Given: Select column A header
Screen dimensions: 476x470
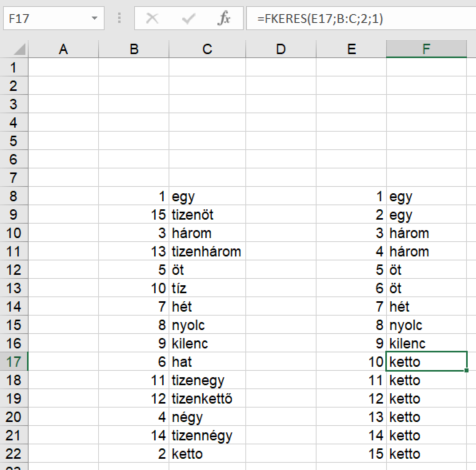Looking at the screenshot, I should click(x=63, y=49).
